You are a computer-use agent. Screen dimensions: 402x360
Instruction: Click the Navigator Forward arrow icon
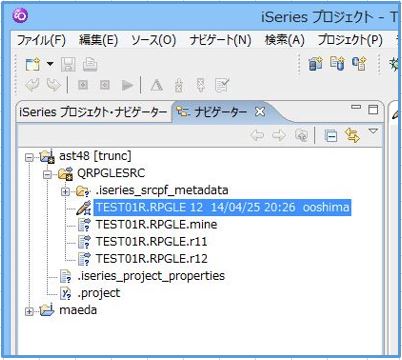pos(279,135)
